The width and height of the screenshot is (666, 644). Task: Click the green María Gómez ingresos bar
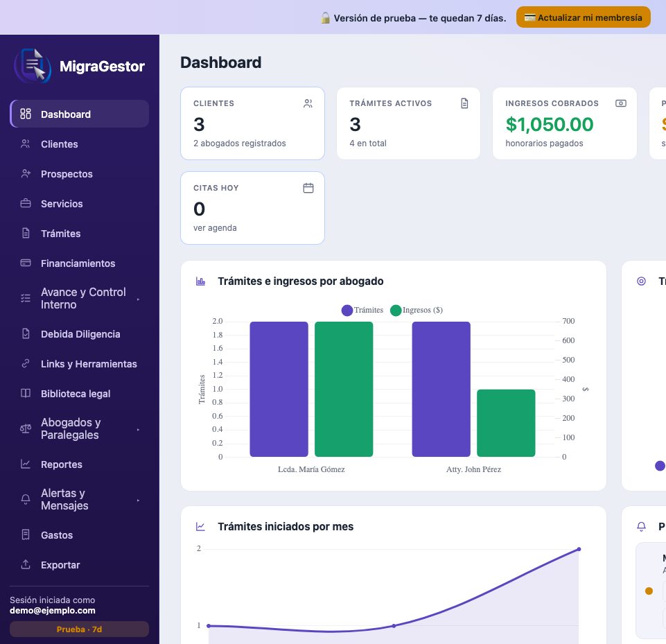click(x=344, y=389)
